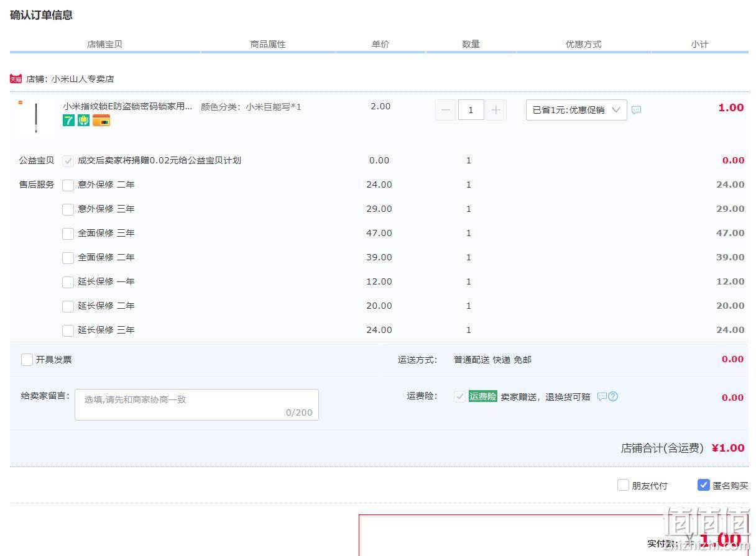The height and width of the screenshot is (556, 756).
Task: Click the comment icon beside promotion dropdown
Action: point(636,110)
